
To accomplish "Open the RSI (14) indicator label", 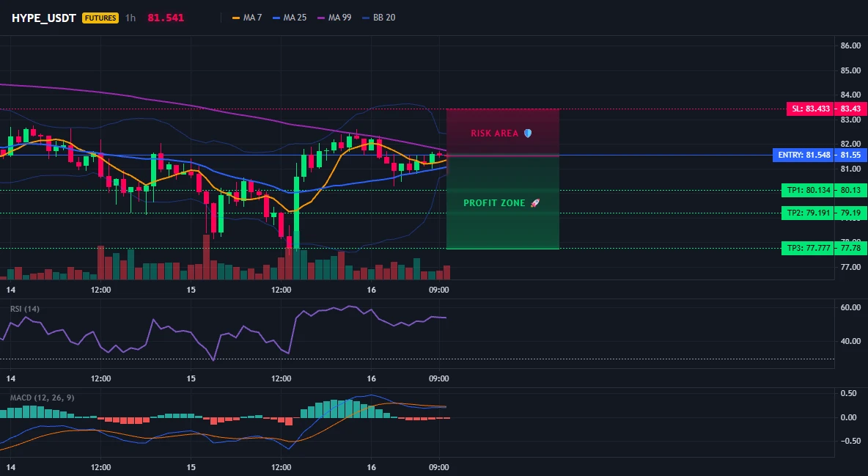I will coord(25,309).
